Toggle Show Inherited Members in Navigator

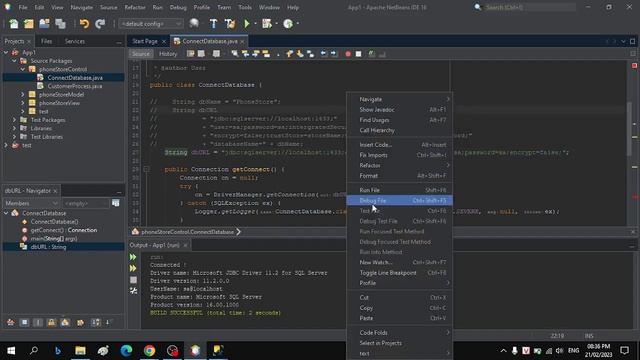(11, 322)
